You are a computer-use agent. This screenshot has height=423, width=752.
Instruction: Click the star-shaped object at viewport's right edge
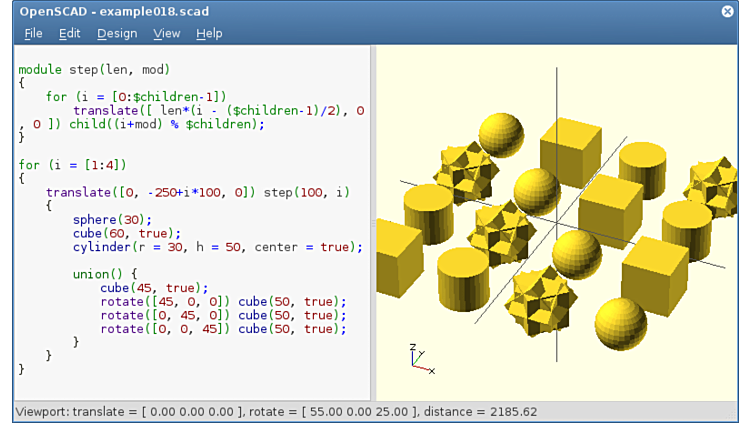718,186
